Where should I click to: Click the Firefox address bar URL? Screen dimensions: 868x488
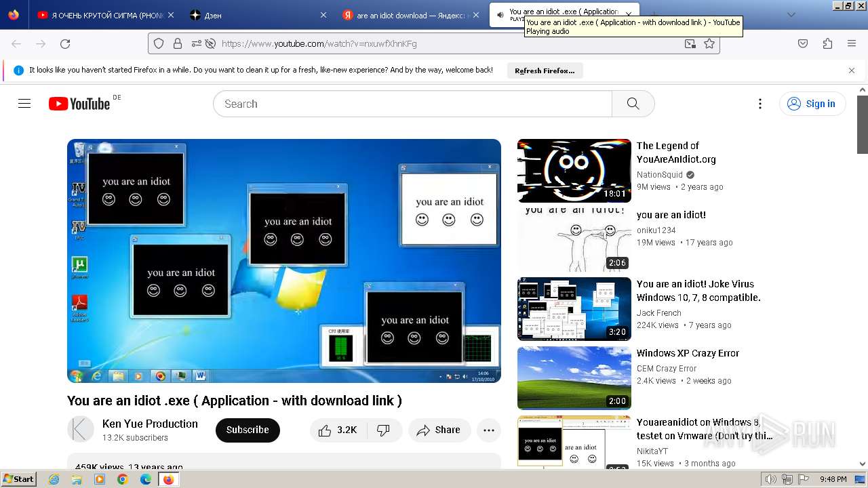319,43
